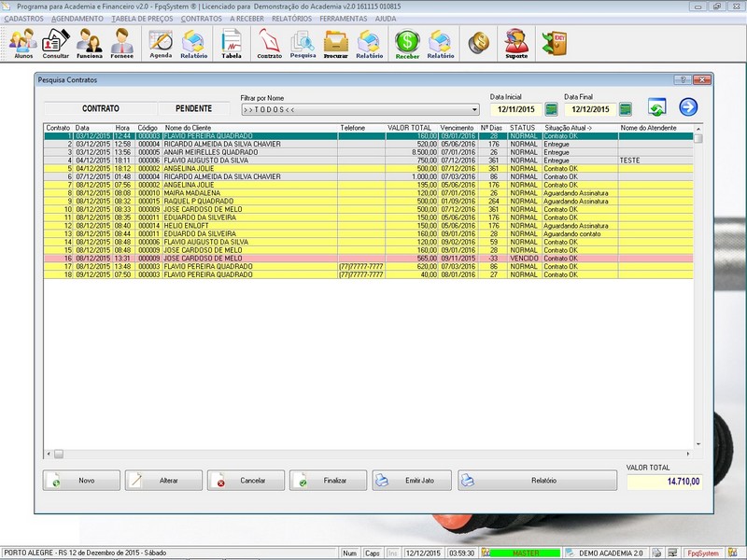The image size is (747, 560).
Task: Open the Tabela price table icon
Action: click(231, 43)
